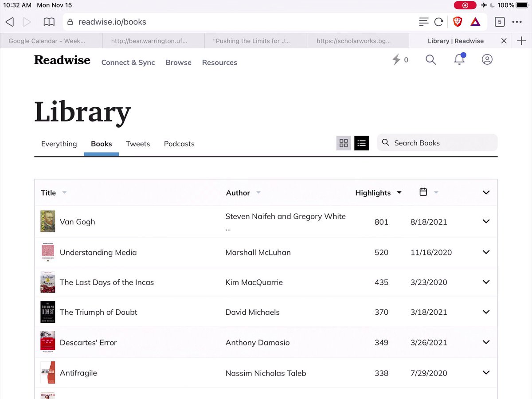The width and height of the screenshot is (532, 399).
Task: Tap the red screen recording indicator
Action: pos(465,5)
